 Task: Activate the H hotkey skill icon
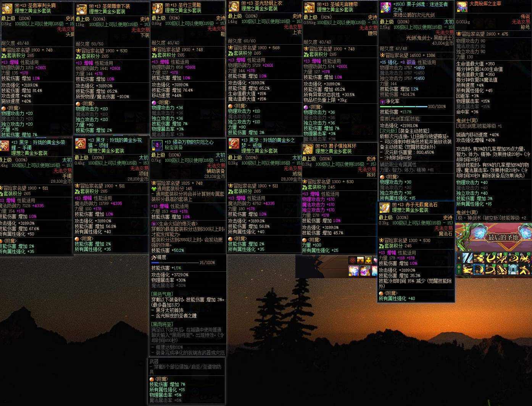coord(525,269)
